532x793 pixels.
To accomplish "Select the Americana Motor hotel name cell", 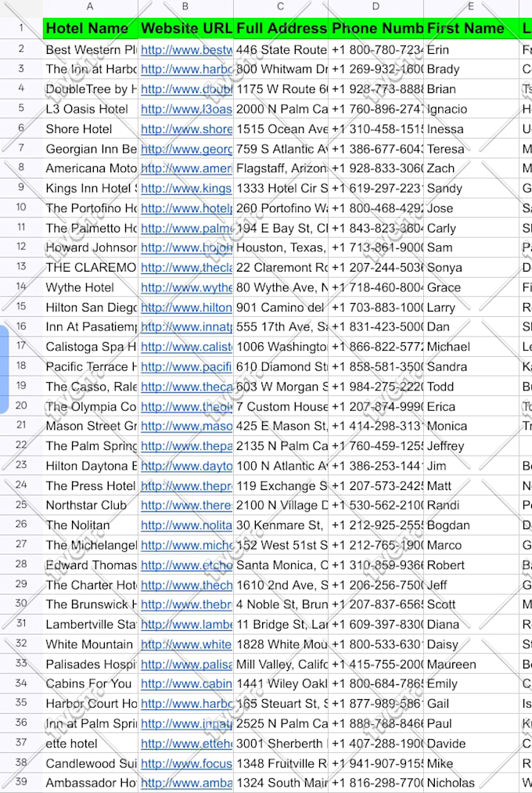I will 91,168.
